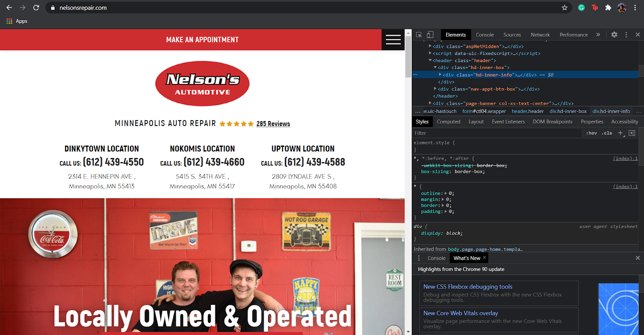Bookmark this page with the star icon

(565, 8)
